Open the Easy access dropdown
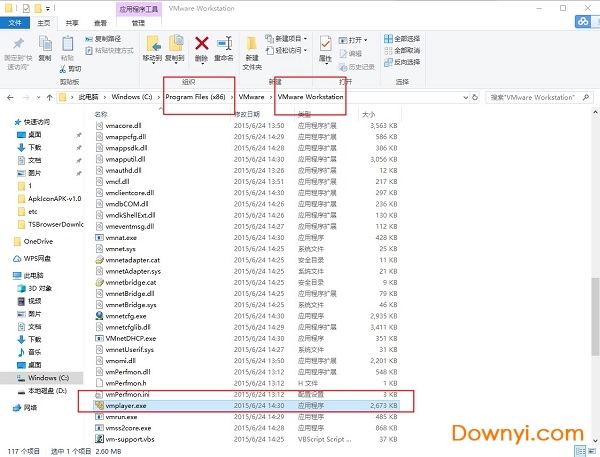Viewport: 600px width, 457px height. pyautogui.click(x=286, y=51)
